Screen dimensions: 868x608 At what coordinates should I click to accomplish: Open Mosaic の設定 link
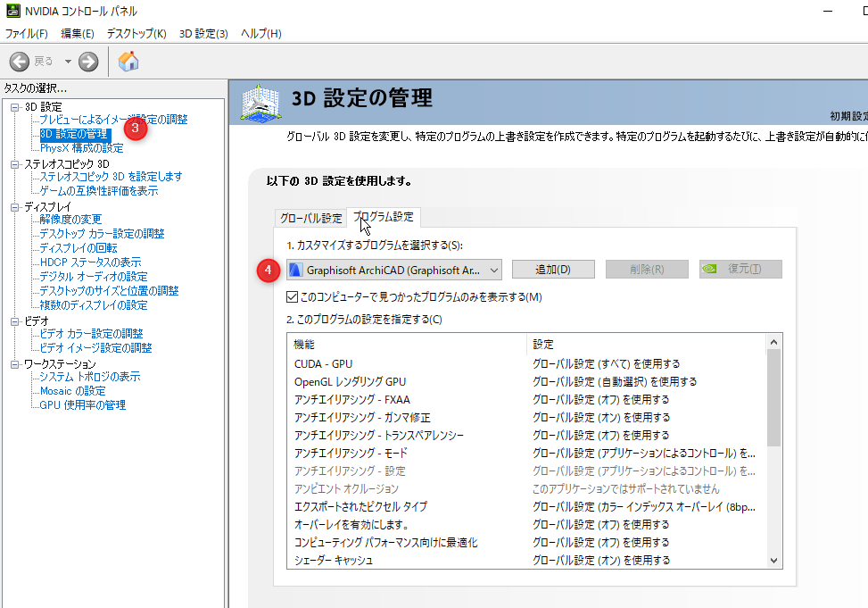tap(72, 391)
